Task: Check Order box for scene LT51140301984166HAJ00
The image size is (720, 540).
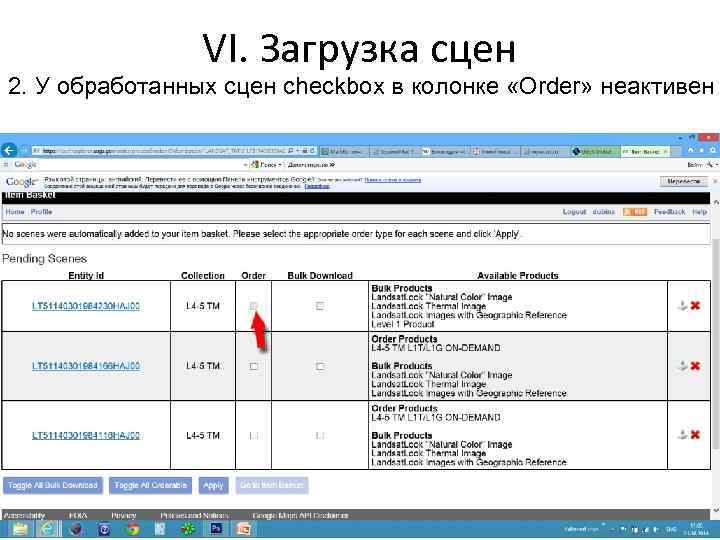Action: [x=253, y=366]
